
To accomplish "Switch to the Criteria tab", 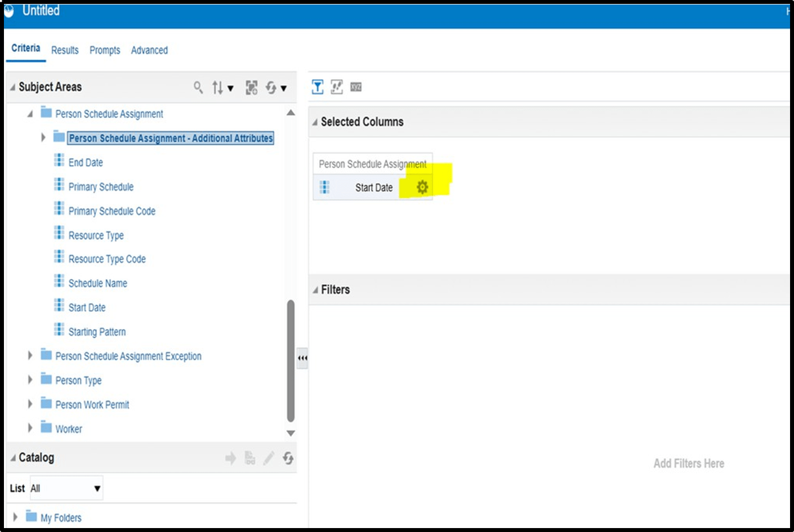I will coord(26,48).
